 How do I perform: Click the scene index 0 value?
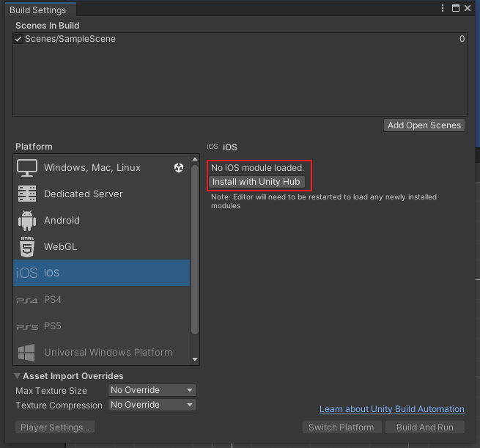pyautogui.click(x=462, y=39)
